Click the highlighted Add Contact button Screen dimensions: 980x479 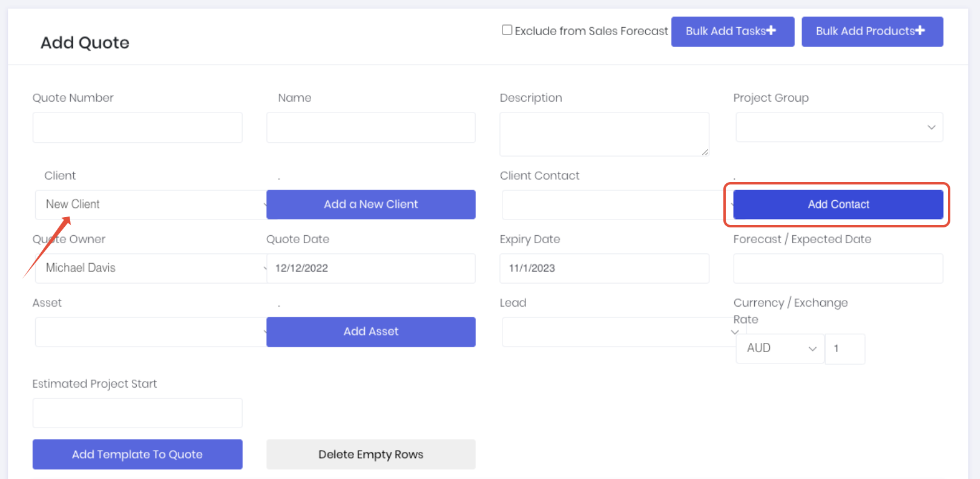pos(838,204)
